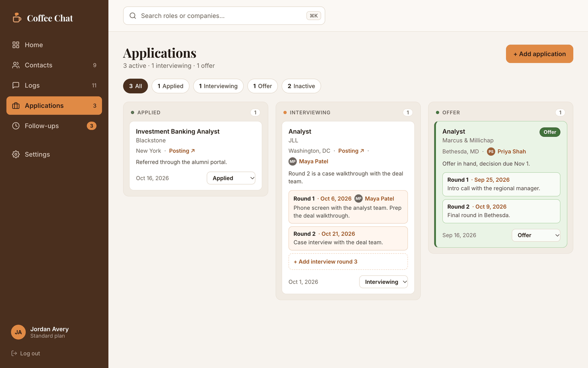Select the Offer filter tab
Viewport: 588px width, 368px height.
pos(262,86)
